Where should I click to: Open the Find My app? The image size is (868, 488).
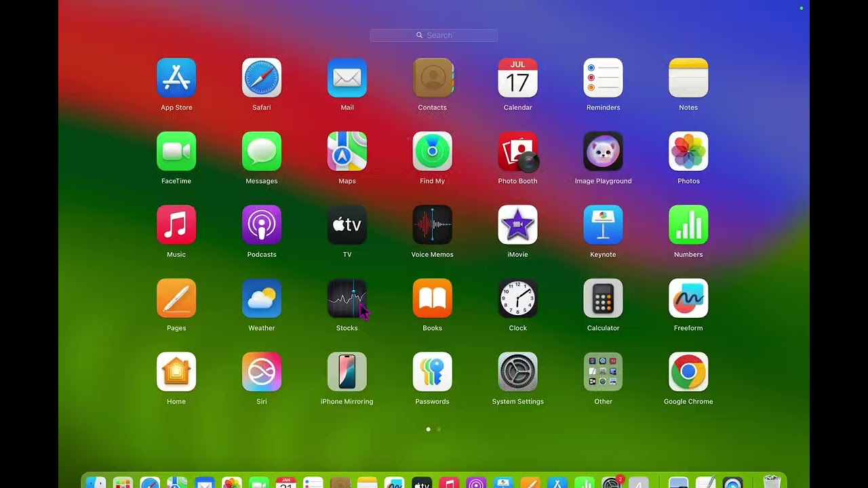pos(433,151)
